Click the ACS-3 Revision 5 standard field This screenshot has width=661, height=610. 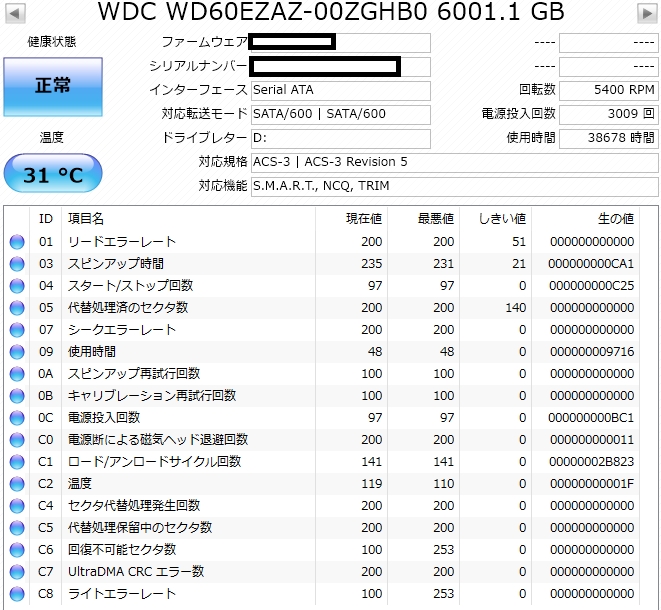[x=454, y=162]
